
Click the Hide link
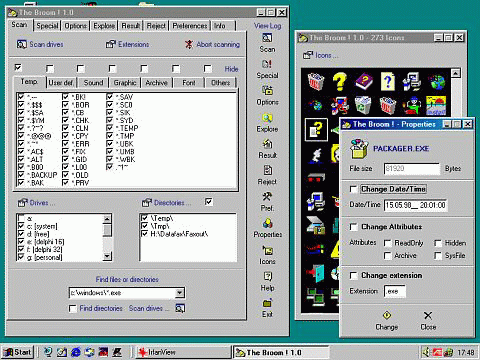pos(231,69)
